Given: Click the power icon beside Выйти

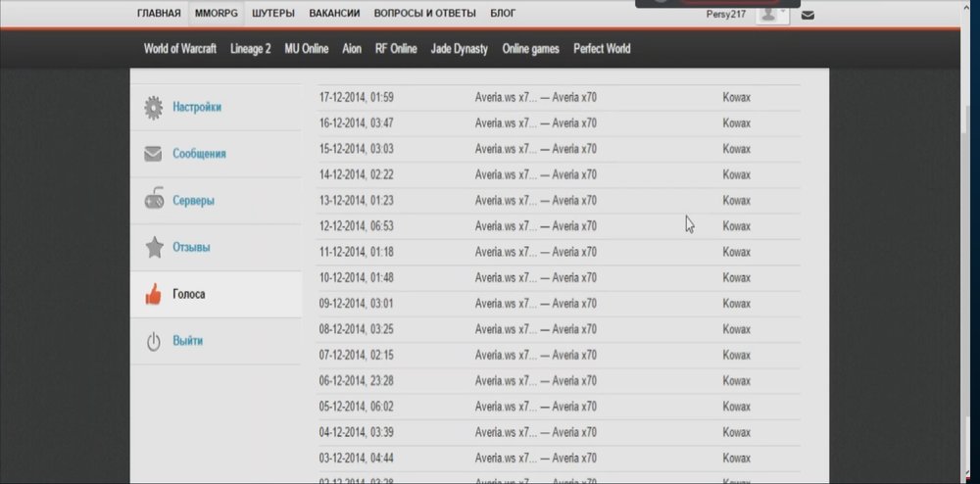Looking at the screenshot, I should [x=153, y=342].
